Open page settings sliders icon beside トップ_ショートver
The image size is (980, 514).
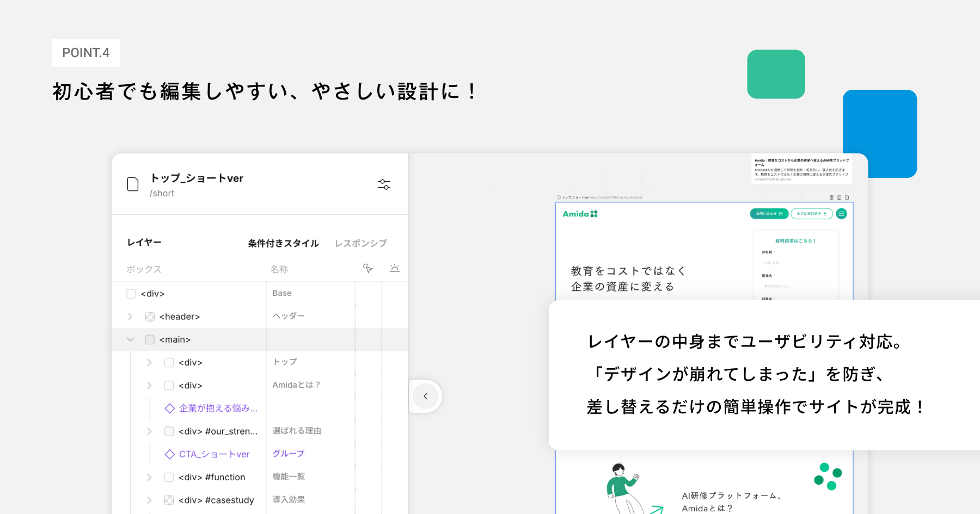click(384, 184)
